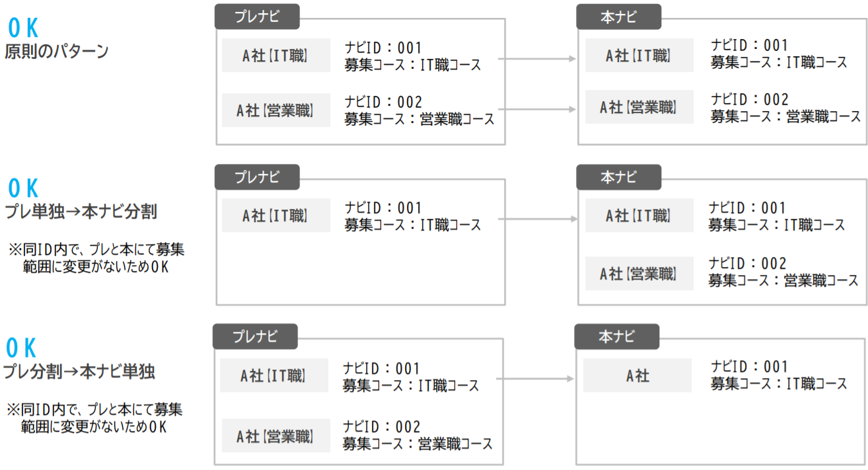Click the blue OK above プレ分割→本ナビ単独
The width and height of the screenshot is (868, 470).
pyautogui.click(x=22, y=348)
